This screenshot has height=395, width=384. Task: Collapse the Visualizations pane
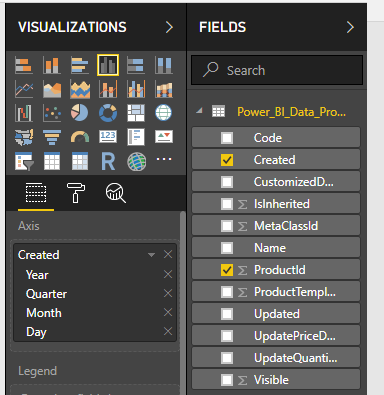point(169,27)
